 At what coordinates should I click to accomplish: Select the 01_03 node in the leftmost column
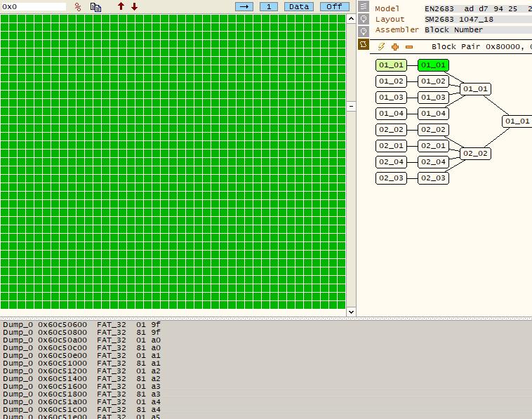[x=391, y=98]
